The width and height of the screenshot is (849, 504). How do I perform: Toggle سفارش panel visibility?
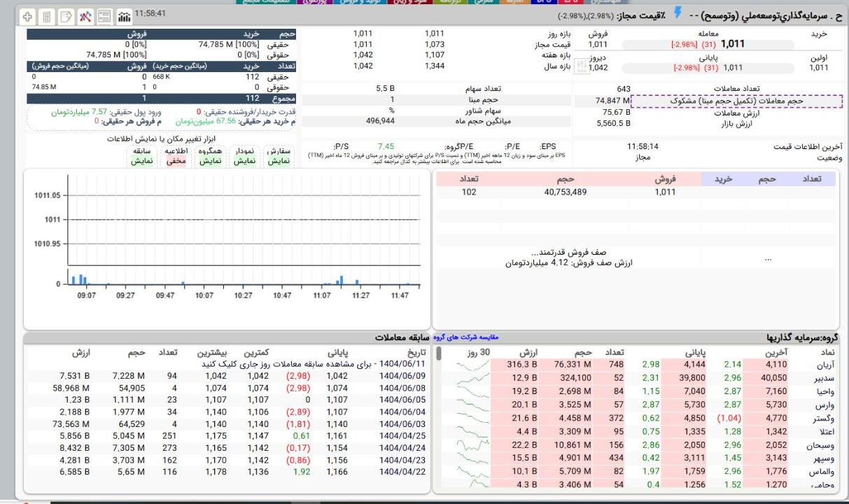coord(279,155)
